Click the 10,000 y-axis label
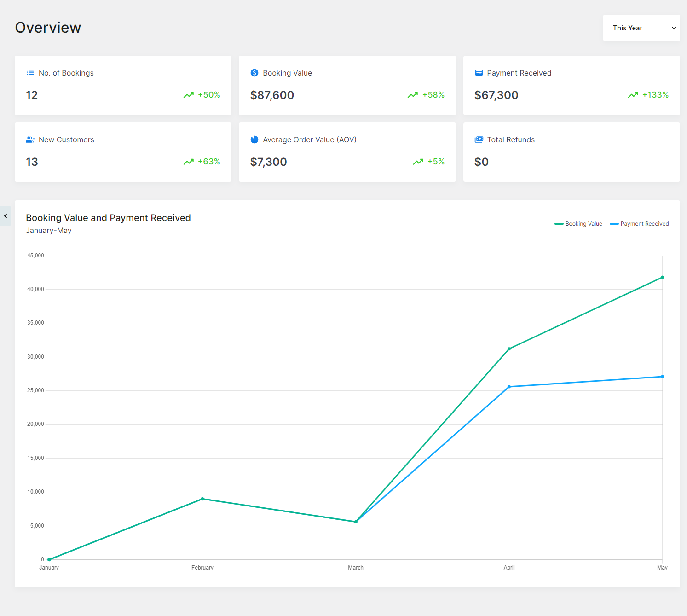687x616 pixels. 35,492
